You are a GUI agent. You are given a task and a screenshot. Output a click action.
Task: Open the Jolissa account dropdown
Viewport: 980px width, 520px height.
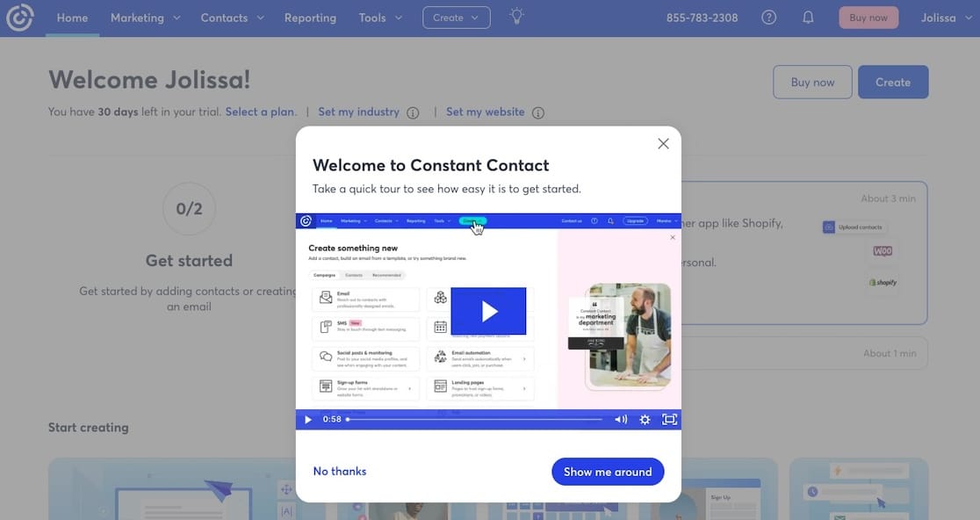tap(944, 17)
